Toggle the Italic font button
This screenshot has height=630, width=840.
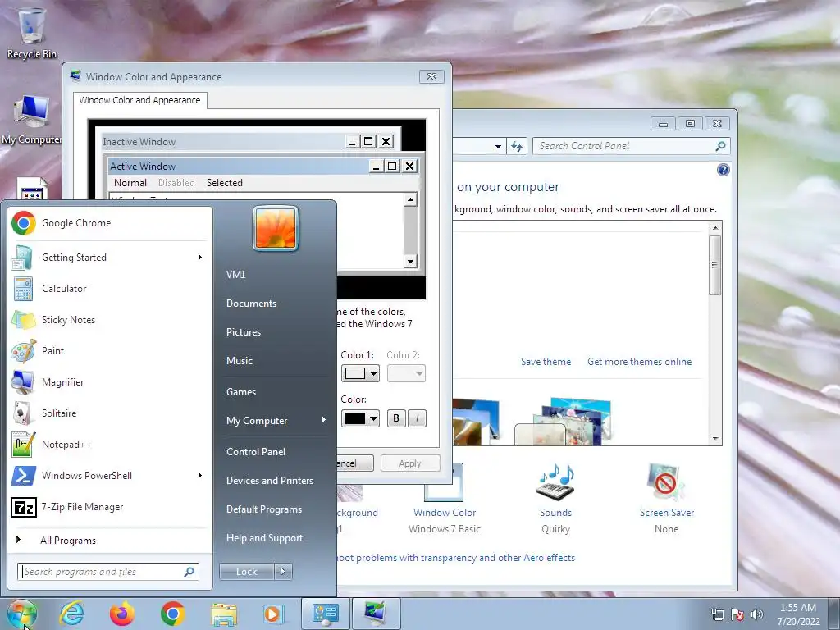[418, 418]
